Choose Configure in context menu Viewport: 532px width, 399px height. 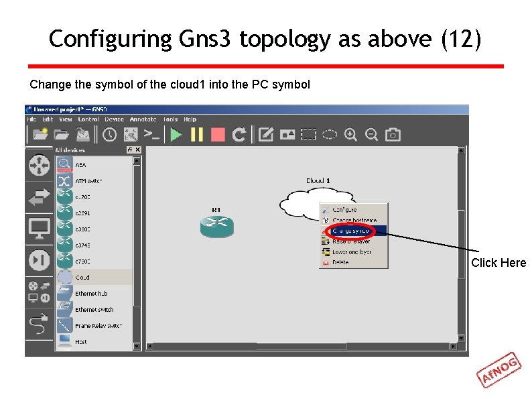point(354,210)
